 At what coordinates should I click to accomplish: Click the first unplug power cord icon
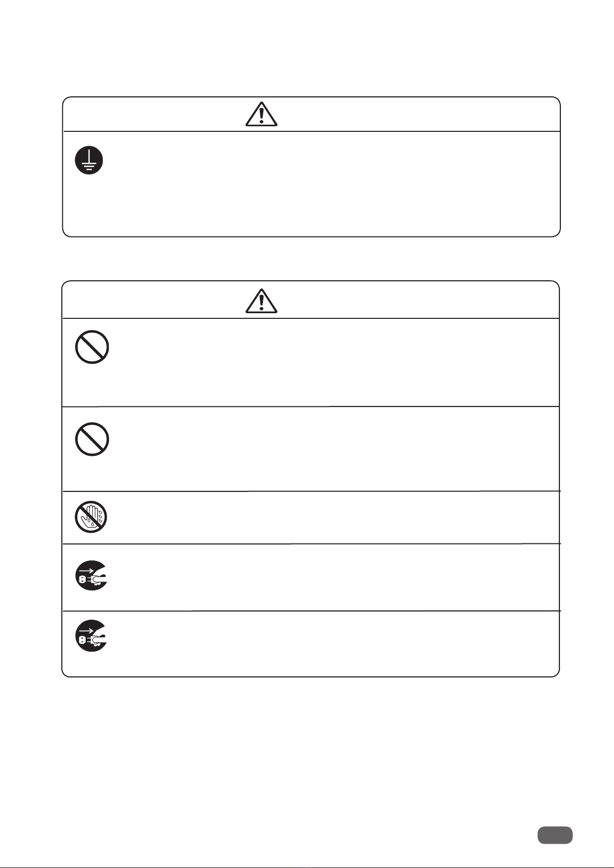[x=91, y=575]
